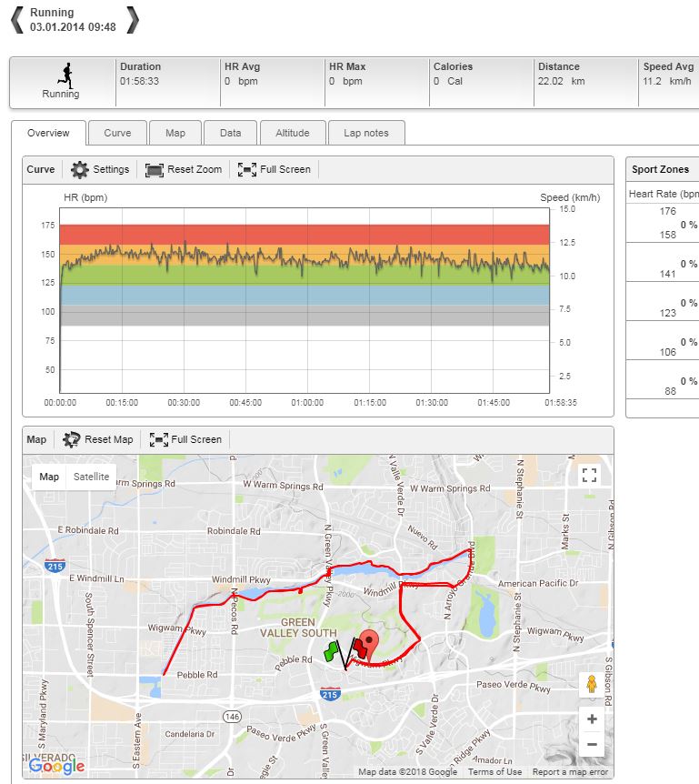Toggle fullscreen view icon inside the map
Screen dimensions: 699x784
(589, 475)
